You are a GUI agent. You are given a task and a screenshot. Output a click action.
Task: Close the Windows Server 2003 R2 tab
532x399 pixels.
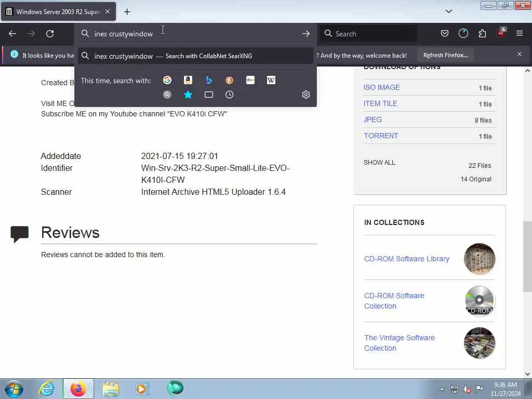click(108, 11)
